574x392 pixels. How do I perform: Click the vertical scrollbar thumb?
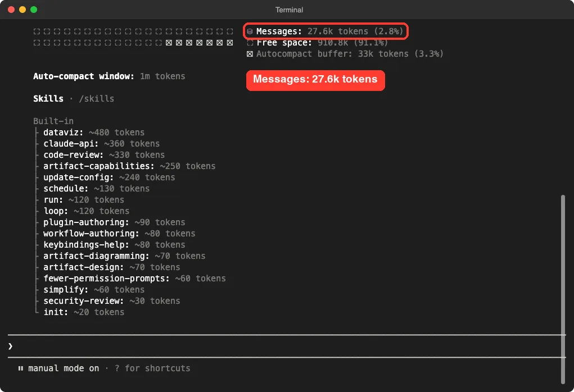(563, 289)
